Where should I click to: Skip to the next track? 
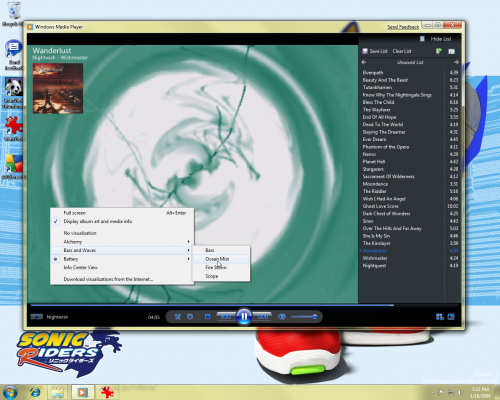tap(262, 317)
